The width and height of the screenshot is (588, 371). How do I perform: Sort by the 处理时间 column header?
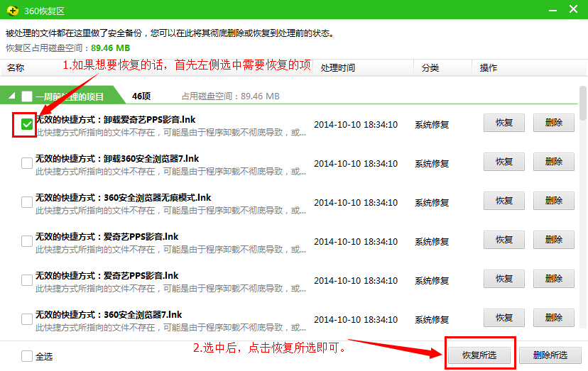tap(338, 68)
